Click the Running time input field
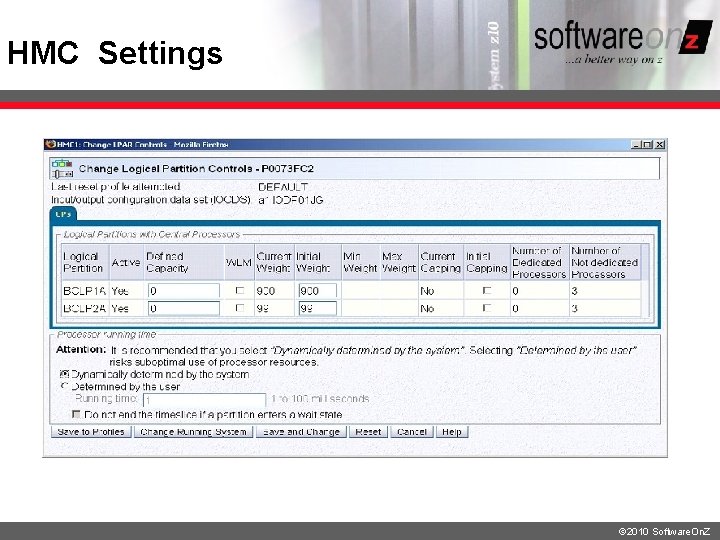The image size is (720, 540). click(204, 400)
